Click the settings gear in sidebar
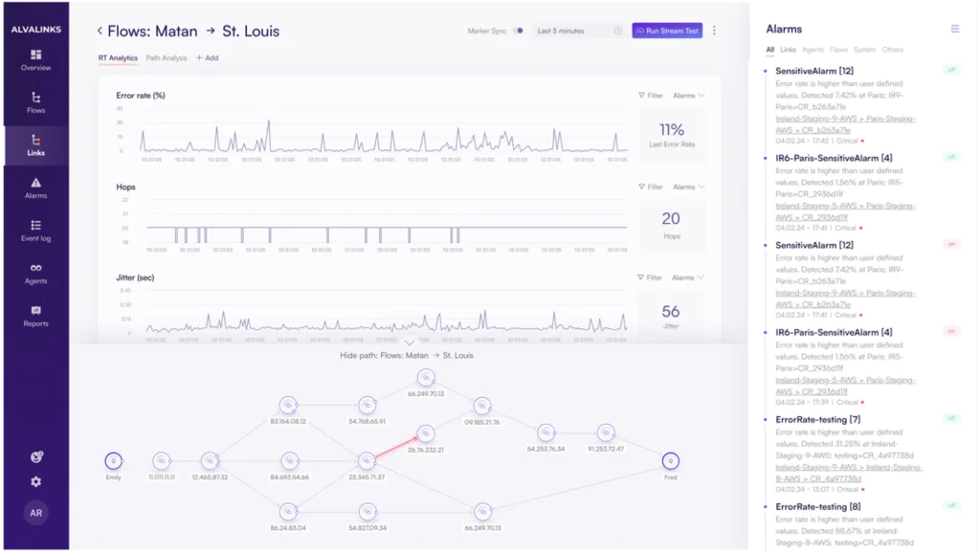980x554 pixels. pyautogui.click(x=35, y=482)
